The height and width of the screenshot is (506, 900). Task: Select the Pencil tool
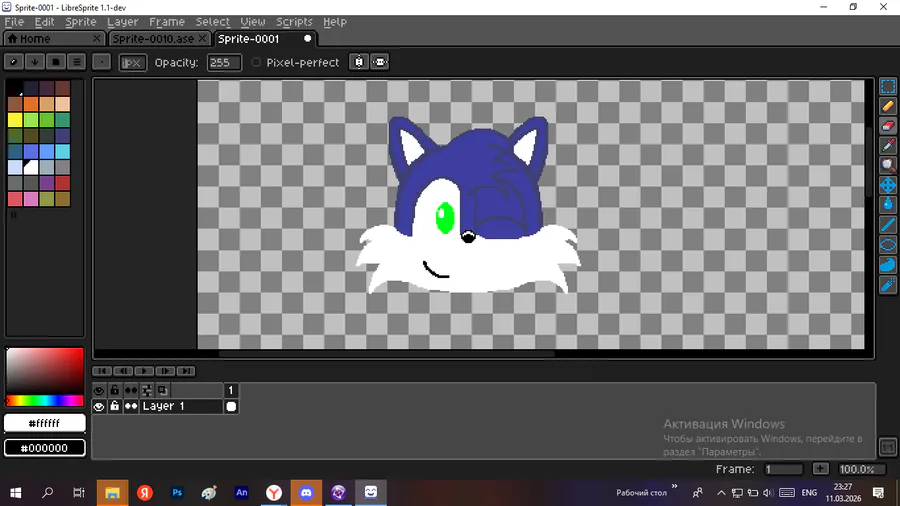pos(888,106)
